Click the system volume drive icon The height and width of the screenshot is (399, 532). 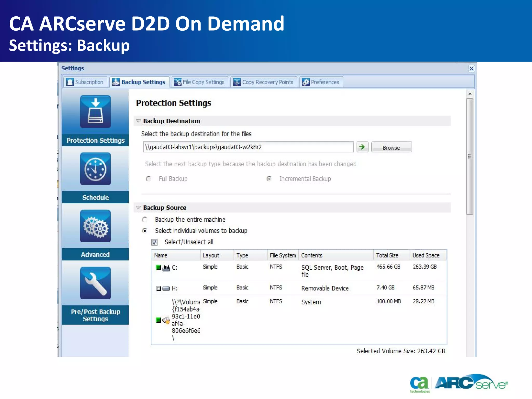point(166,320)
